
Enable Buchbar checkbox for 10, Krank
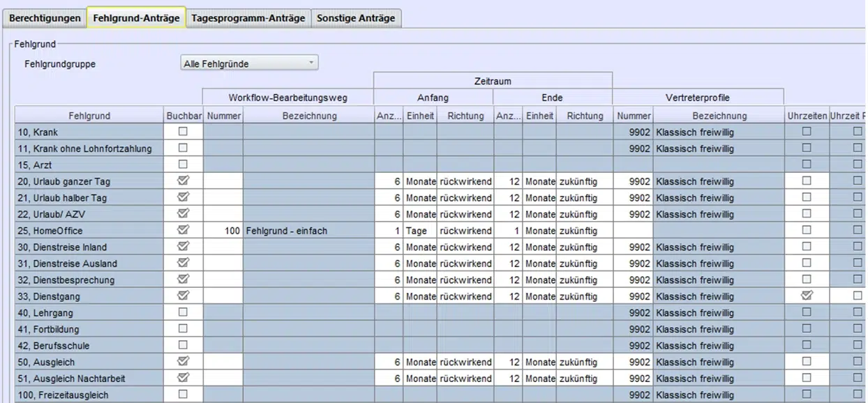click(184, 132)
